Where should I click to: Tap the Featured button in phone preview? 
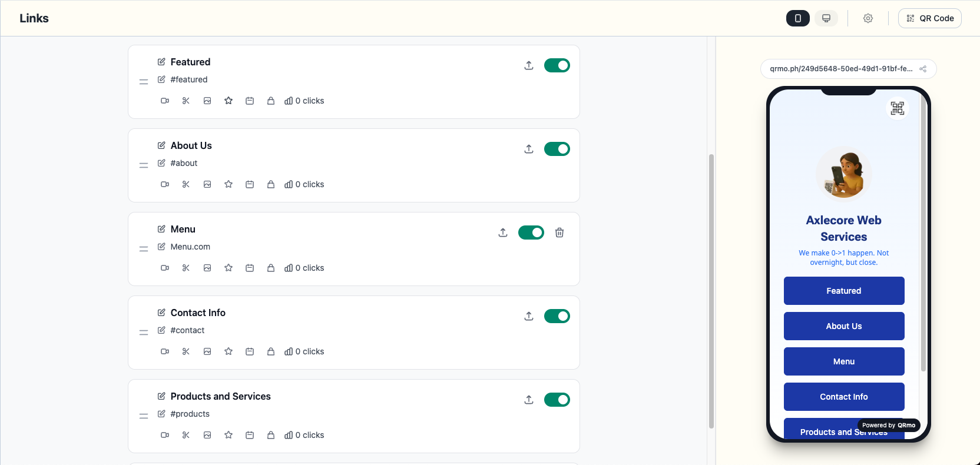843,291
